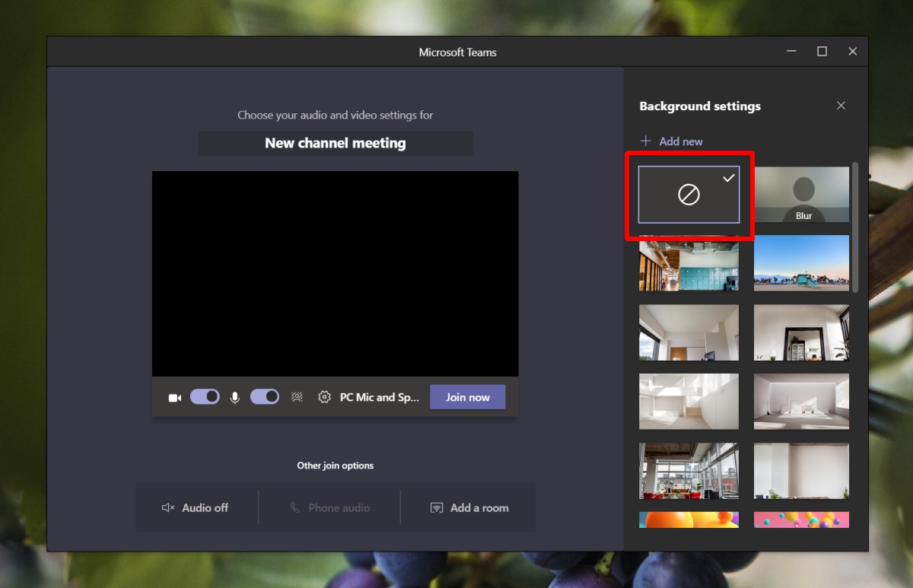Image resolution: width=913 pixels, height=588 pixels.
Task: Select the pink colorful balls background
Action: (x=801, y=520)
